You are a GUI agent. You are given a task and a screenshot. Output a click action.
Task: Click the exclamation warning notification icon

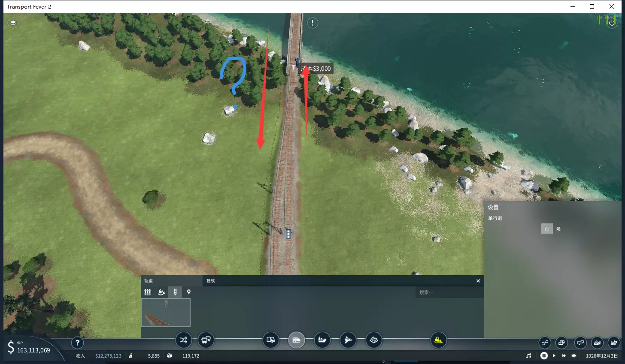[312, 23]
